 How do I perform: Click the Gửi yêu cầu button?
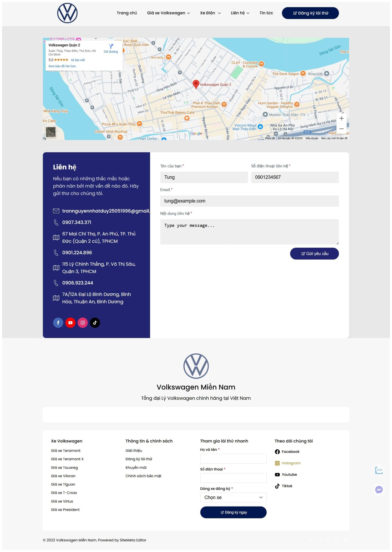click(314, 253)
